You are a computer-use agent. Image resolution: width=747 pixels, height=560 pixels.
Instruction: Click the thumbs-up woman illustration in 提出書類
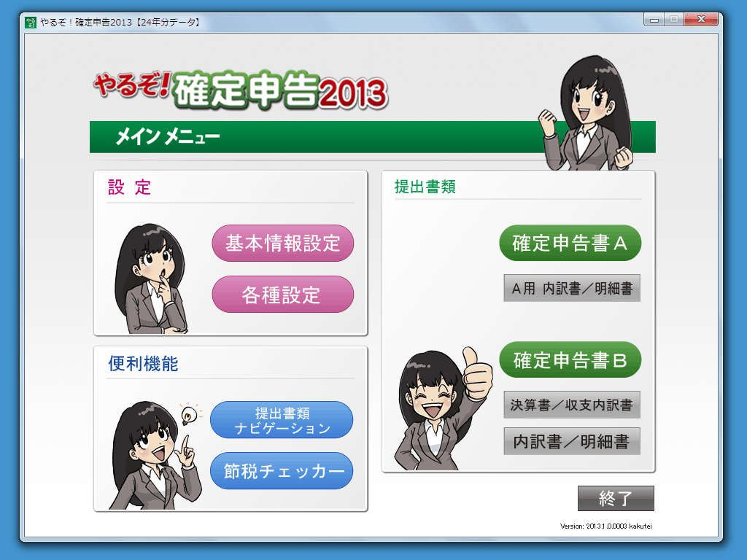point(443,408)
